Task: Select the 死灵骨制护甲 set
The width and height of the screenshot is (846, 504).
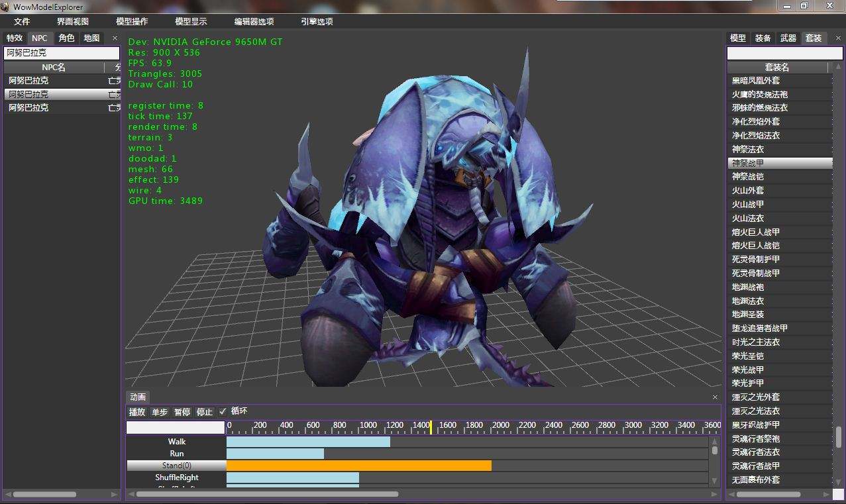Action: [x=780, y=259]
